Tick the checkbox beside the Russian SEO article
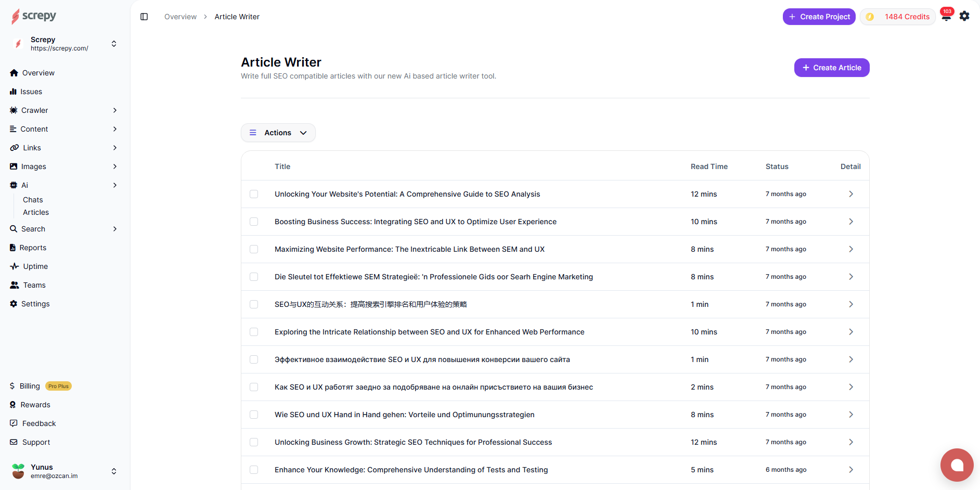This screenshot has height=490, width=980. point(254,359)
